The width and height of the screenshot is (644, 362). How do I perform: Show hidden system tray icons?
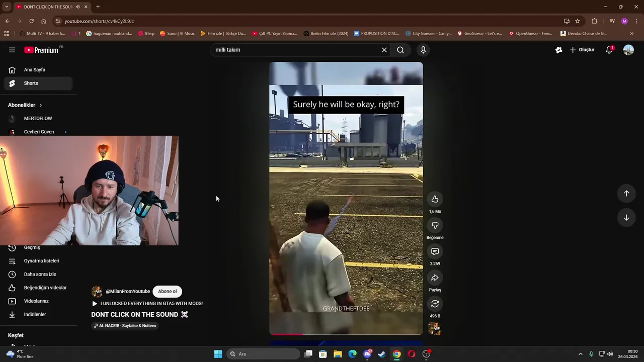coord(580,354)
